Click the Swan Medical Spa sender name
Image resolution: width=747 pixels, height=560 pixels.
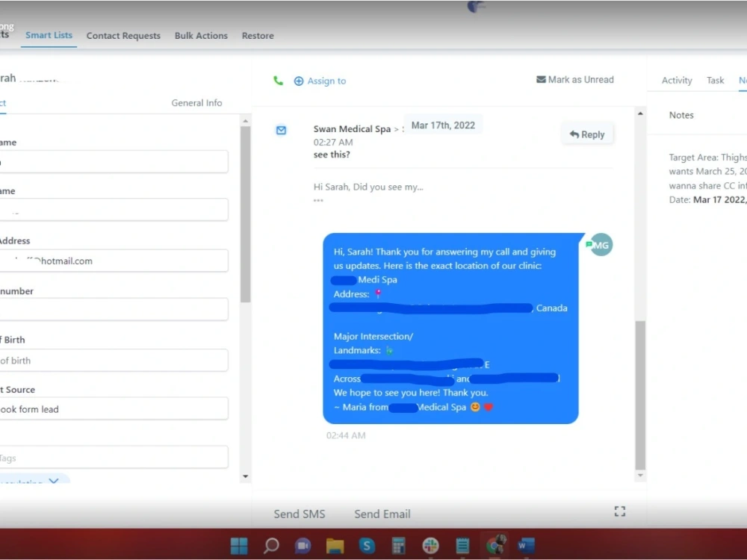pyautogui.click(x=352, y=129)
